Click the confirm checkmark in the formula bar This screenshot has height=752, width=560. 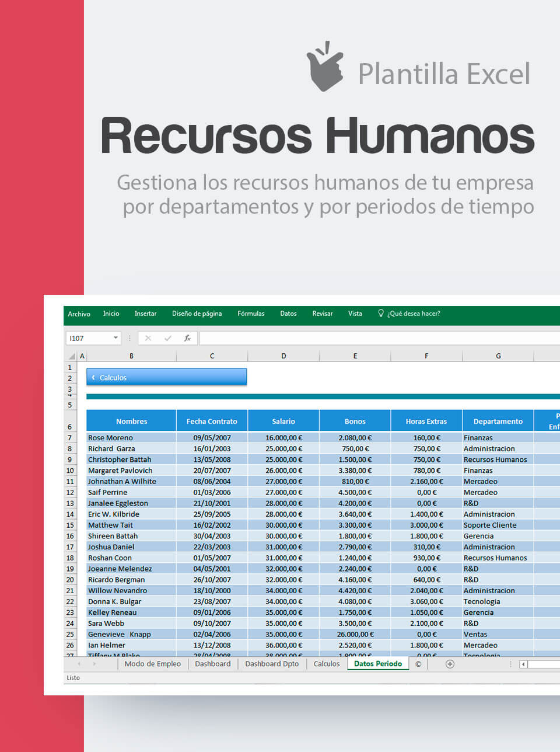coord(167,338)
